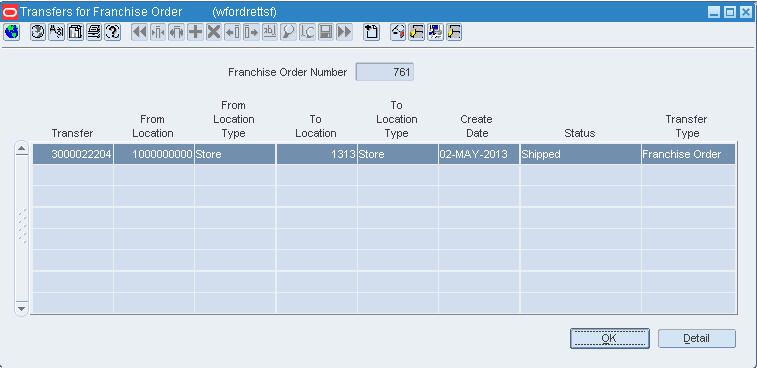Click the floppy disk save icon

coord(325,32)
